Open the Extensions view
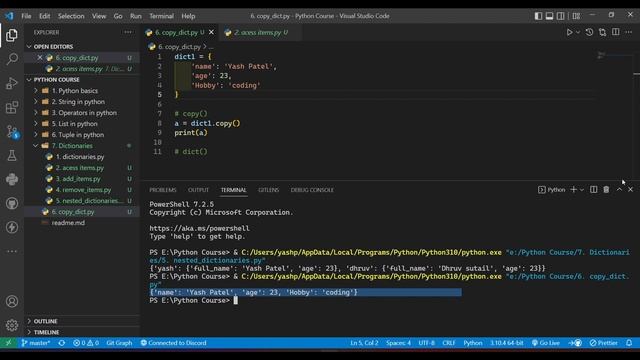The width and height of the screenshot is (640, 360). 12,107
